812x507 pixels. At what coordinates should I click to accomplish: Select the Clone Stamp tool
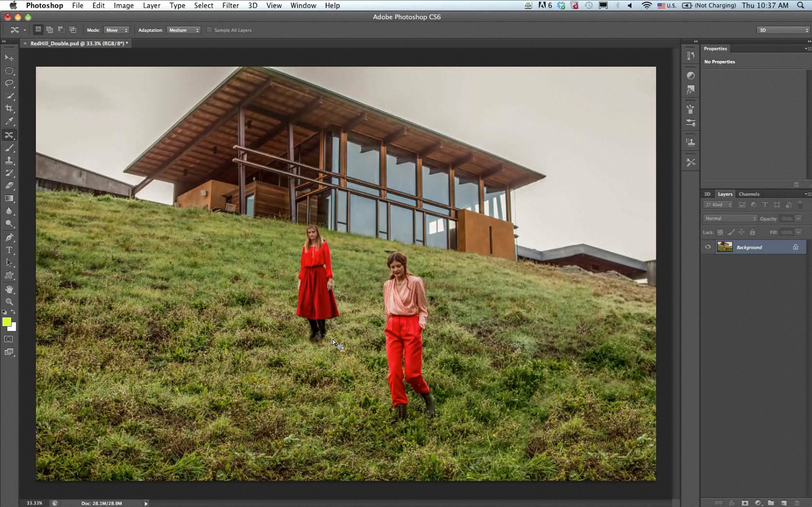click(9, 160)
